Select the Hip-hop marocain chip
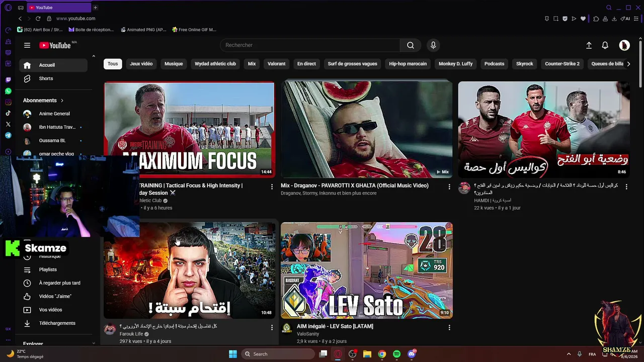 [x=408, y=64]
